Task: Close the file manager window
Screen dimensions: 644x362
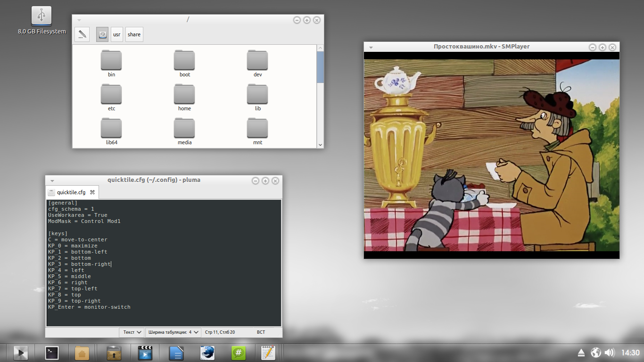Action: click(x=317, y=20)
